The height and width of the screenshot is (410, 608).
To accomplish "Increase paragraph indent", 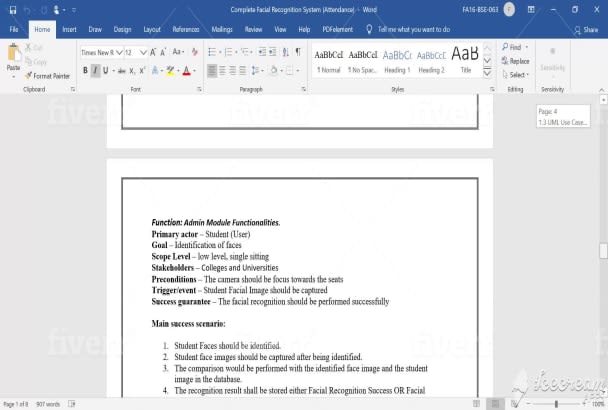I will click(273, 52).
